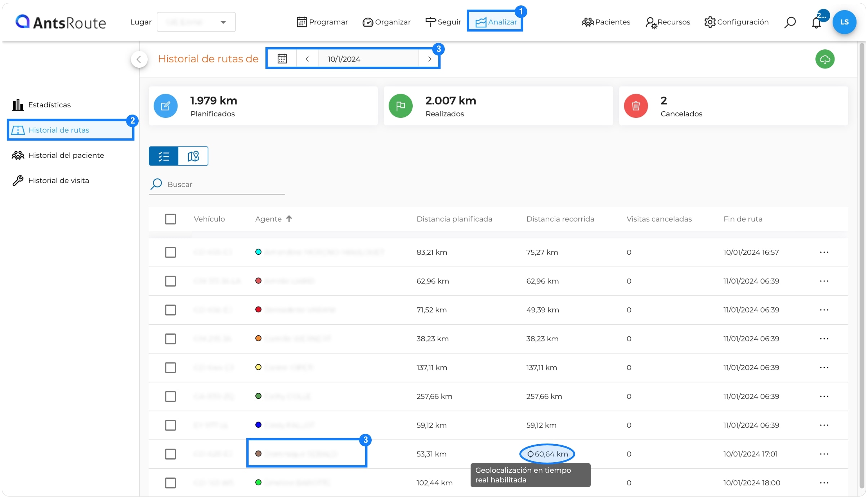Click the yellow agent color dot

(258, 367)
